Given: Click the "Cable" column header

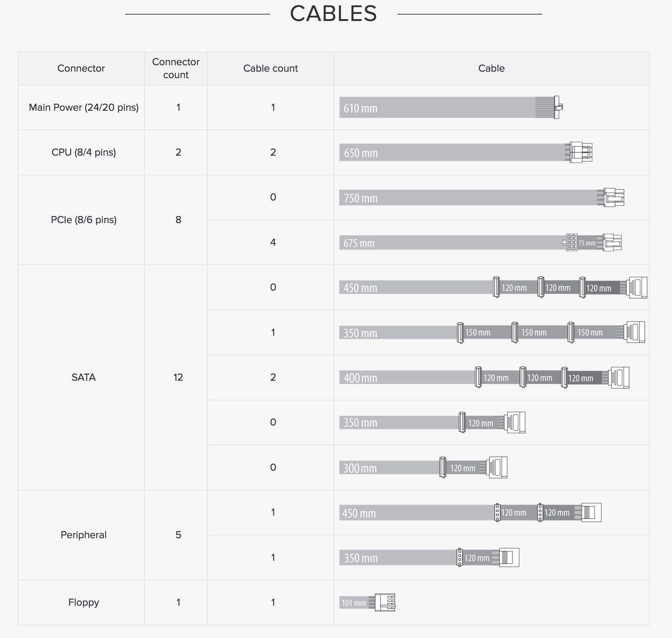Looking at the screenshot, I should click(x=491, y=68).
